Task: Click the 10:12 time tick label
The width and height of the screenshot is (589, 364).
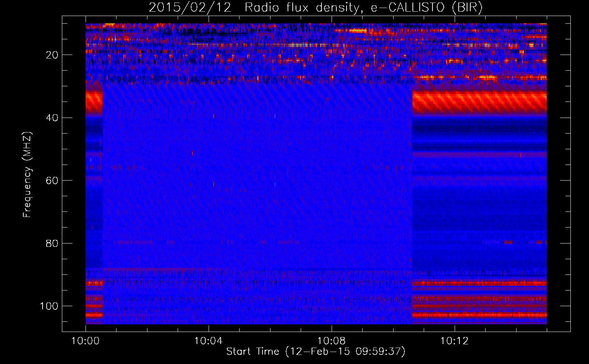Action: point(454,341)
